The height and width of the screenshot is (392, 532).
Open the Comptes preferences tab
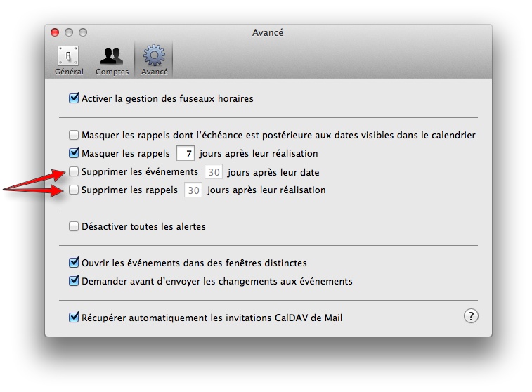112,60
